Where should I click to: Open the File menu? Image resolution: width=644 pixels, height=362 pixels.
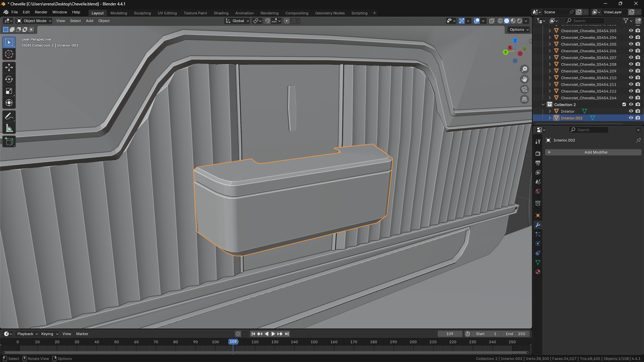pyautogui.click(x=14, y=12)
